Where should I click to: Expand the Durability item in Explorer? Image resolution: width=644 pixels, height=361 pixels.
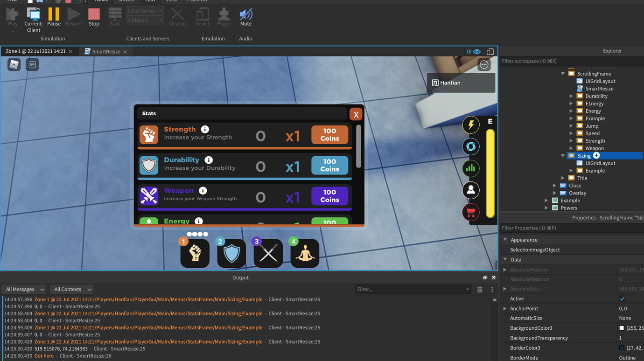(x=570, y=96)
